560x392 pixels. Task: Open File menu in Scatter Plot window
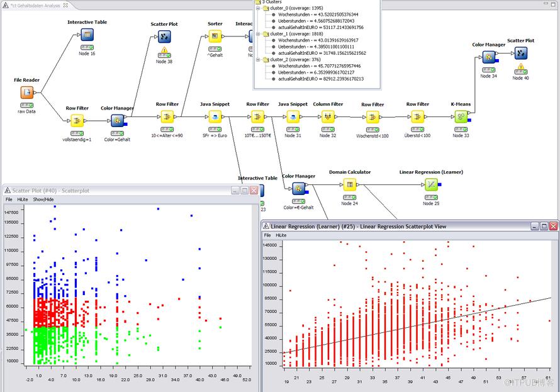(x=9, y=199)
